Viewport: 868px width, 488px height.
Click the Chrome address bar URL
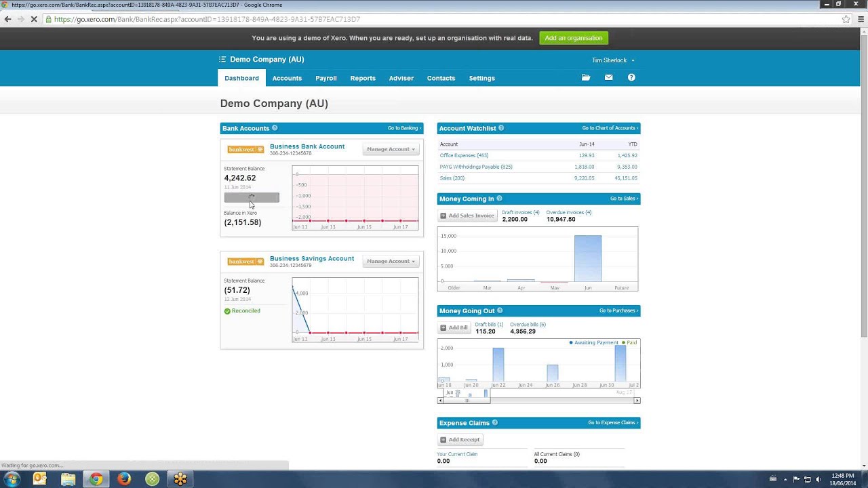click(x=207, y=19)
